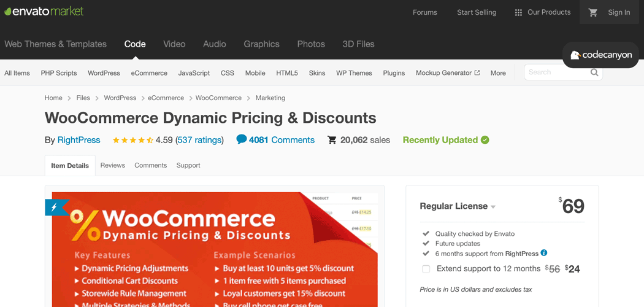
Task: Go to the Audio category
Action: pos(215,44)
